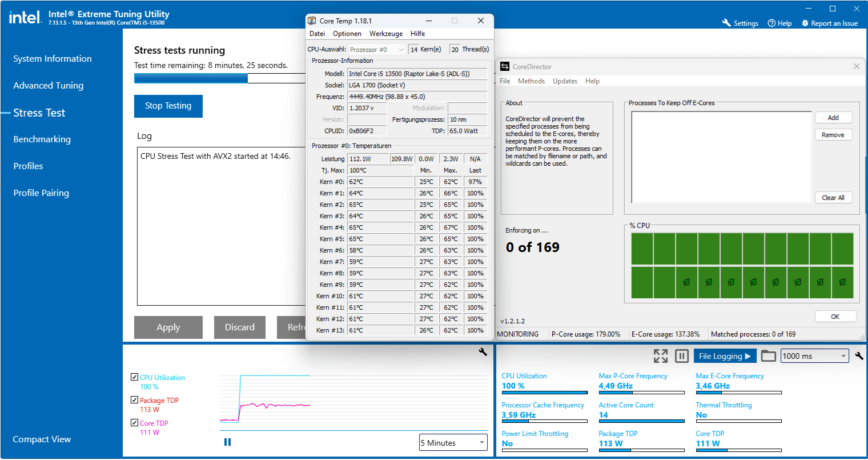Click 'E-Core usage: 137.38%' in status bar
The image size is (868, 460).
point(665,334)
